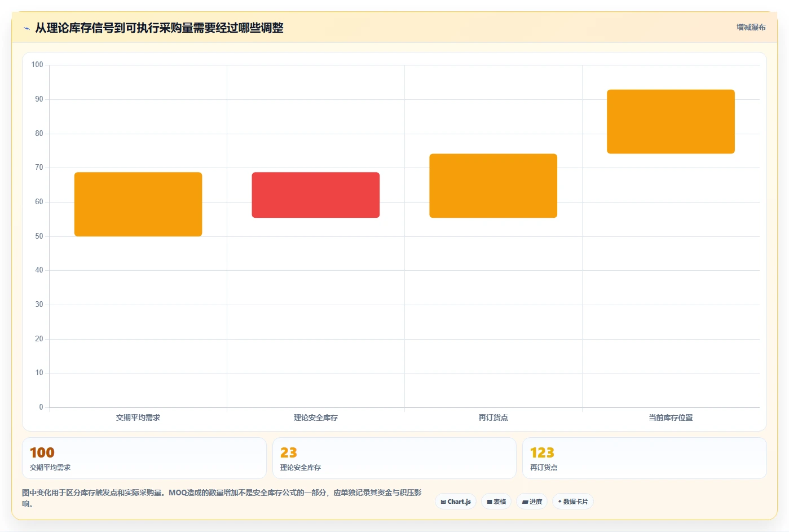Click the y-axis value 50
Screen dimensions: 789x532
39,236
